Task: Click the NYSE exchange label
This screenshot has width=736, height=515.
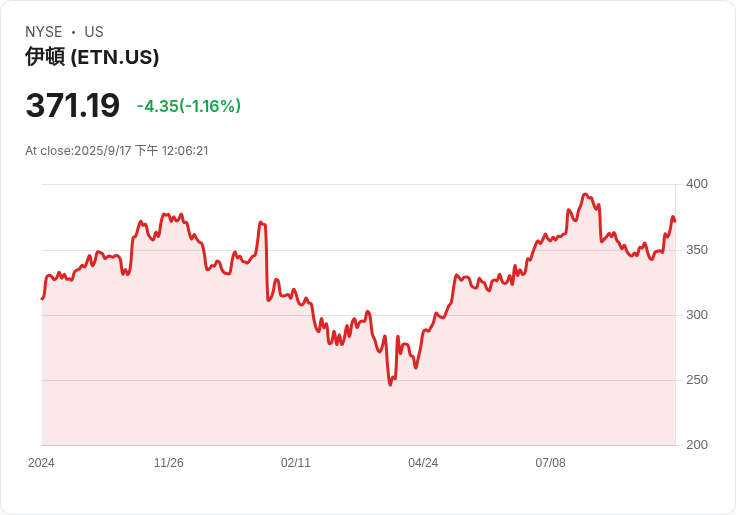Action: click(44, 32)
